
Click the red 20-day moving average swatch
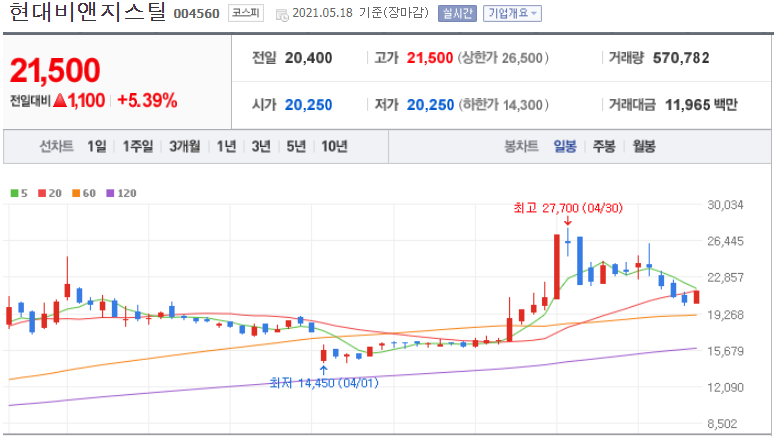[42, 193]
